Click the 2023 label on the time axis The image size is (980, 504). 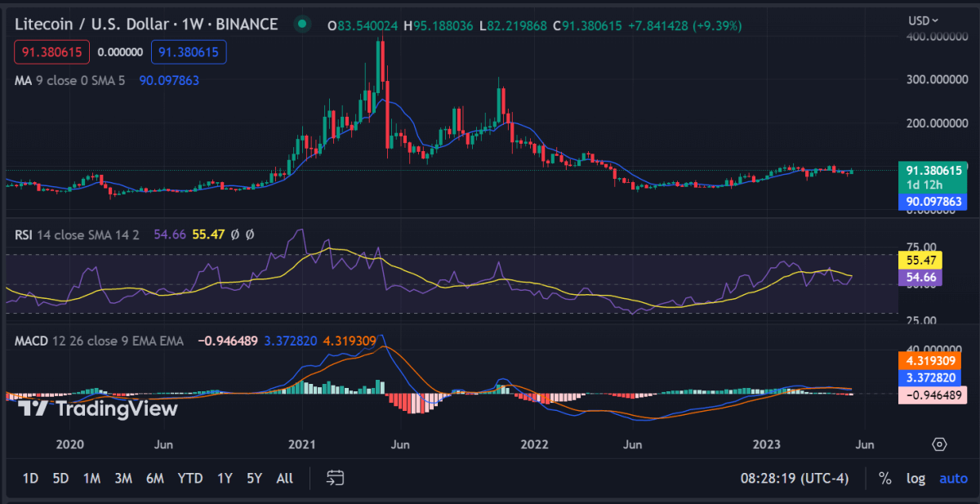768,444
